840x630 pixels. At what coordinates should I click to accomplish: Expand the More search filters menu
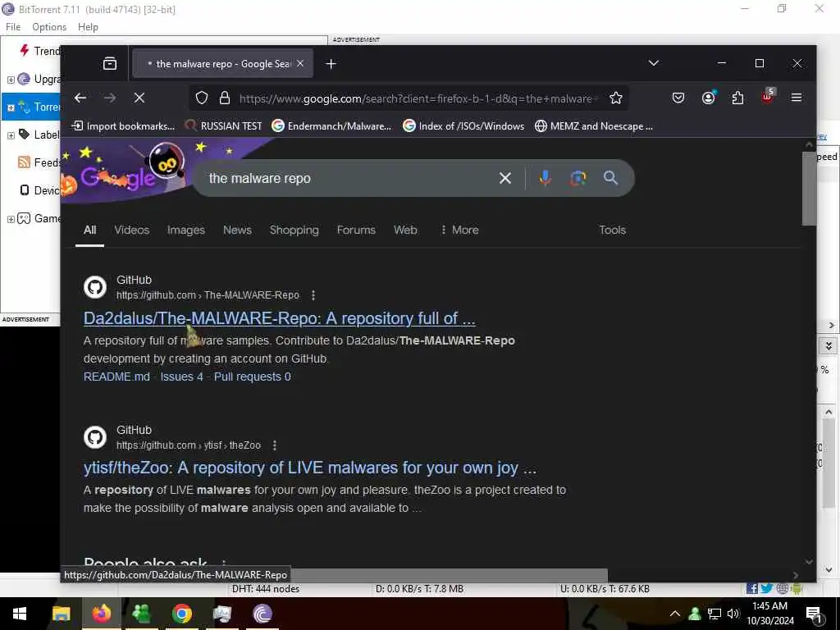459,230
